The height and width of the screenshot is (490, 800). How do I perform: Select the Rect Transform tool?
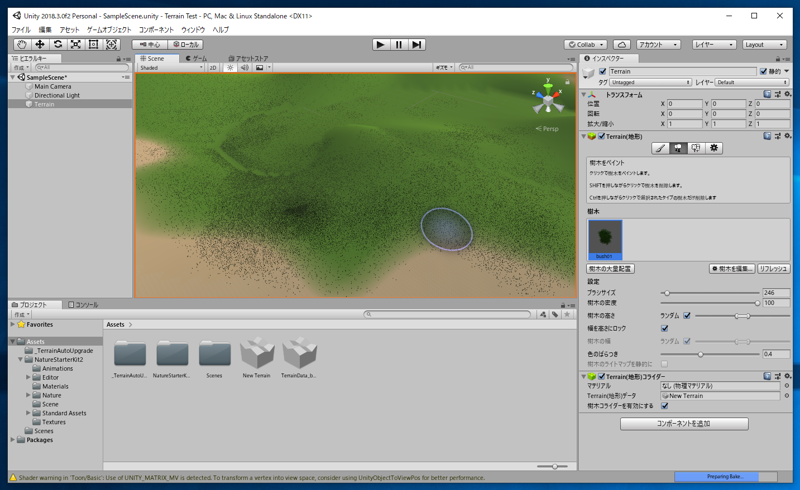93,44
